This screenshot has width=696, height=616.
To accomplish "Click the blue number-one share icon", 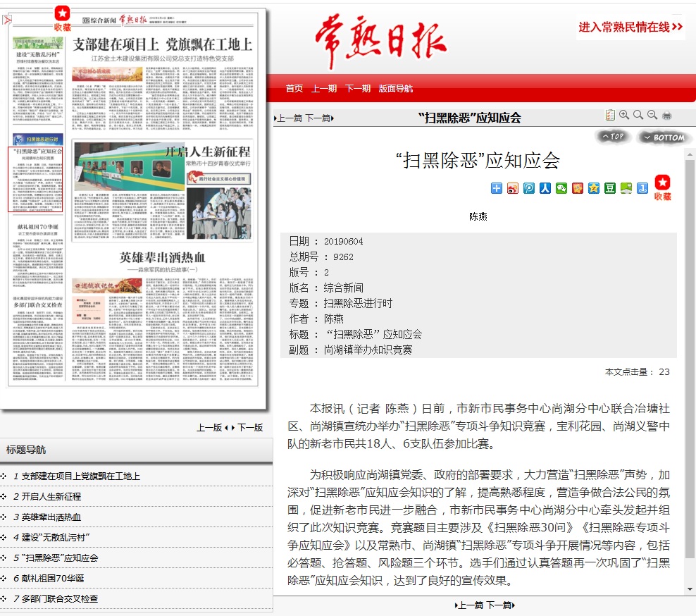I will coord(642,188).
